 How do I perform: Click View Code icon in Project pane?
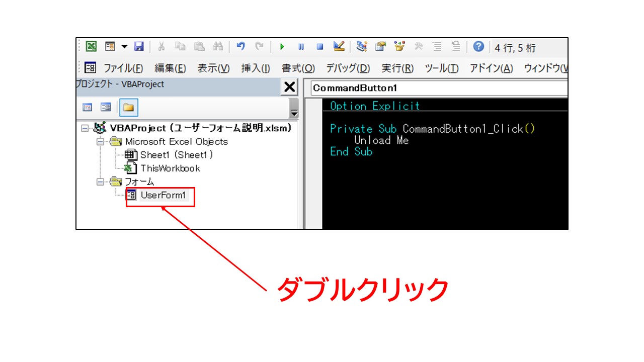[88, 107]
